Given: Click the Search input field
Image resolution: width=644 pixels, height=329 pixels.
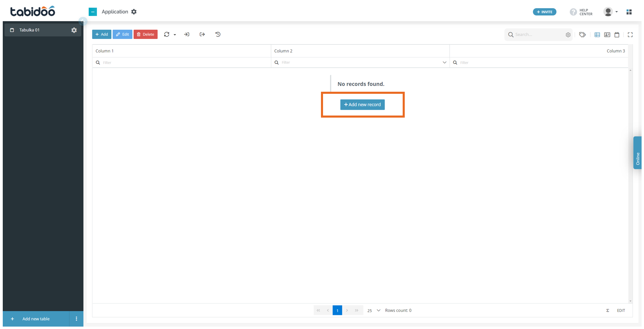Looking at the screenshot, I should (539, 34).
